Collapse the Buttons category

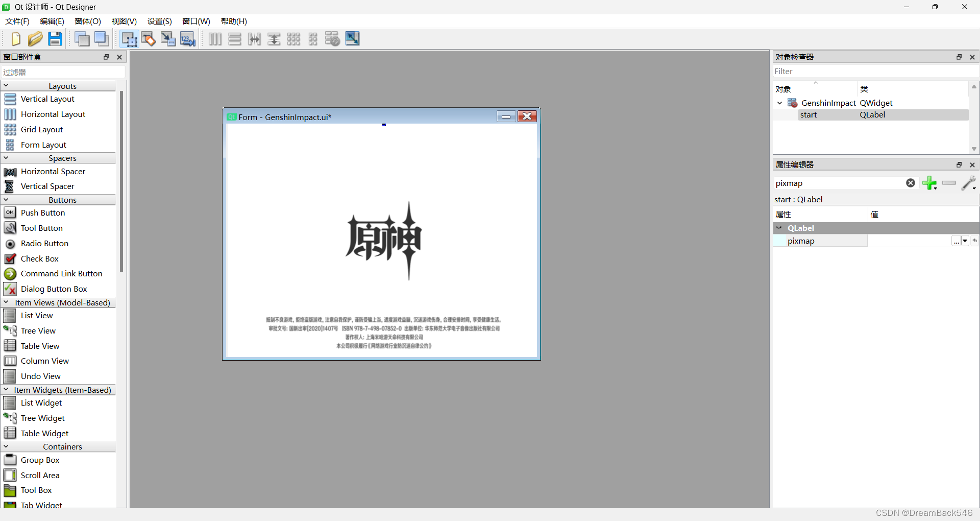coord(6,200)
